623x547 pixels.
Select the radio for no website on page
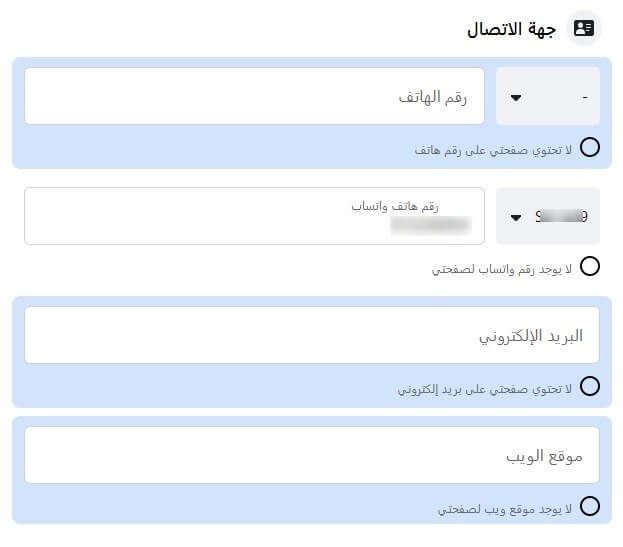coord(590,507)
